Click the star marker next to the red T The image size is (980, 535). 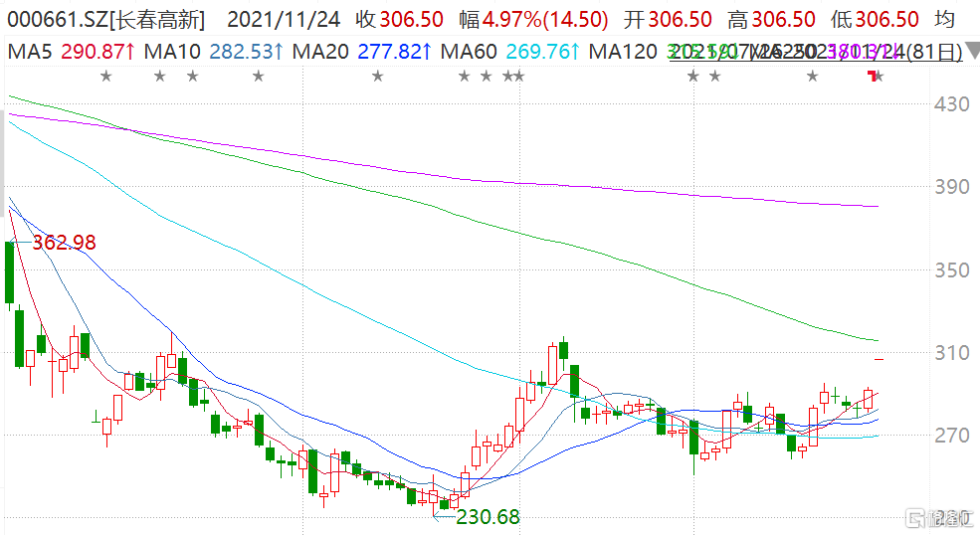pos(880,77)
